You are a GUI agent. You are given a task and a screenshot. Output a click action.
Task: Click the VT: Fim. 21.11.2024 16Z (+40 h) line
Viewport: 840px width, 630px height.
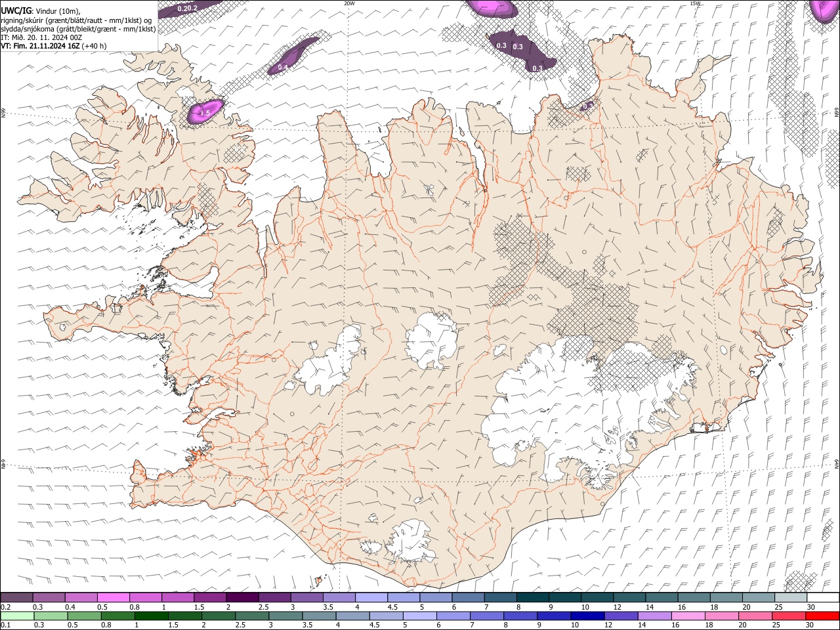coord(53,46)
